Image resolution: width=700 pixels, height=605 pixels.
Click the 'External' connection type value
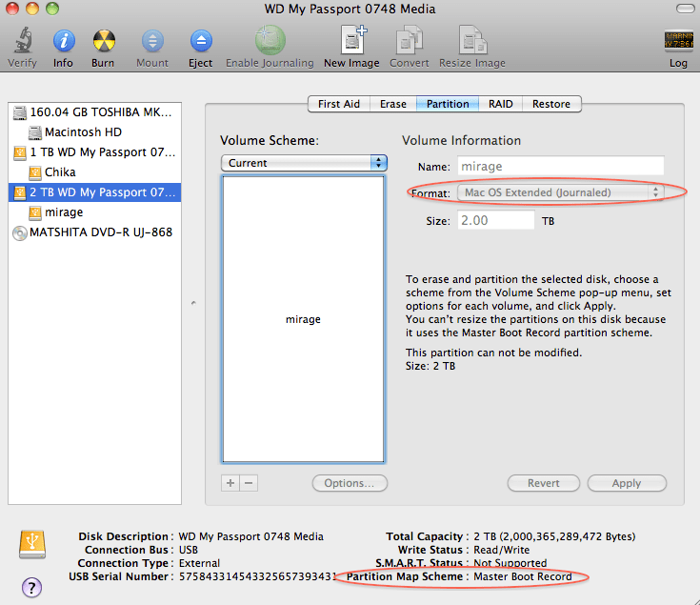200,563
